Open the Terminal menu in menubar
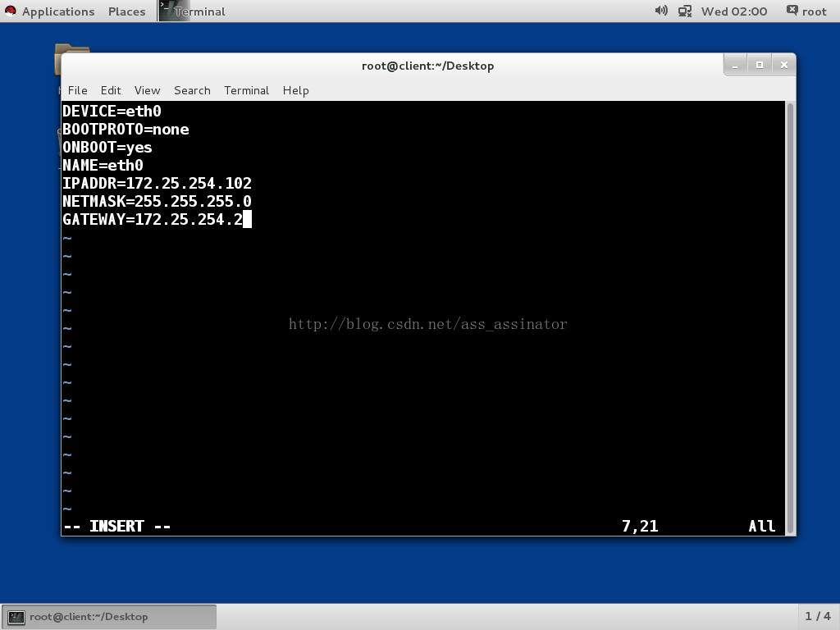The image size is (840, 630). (x=246, y=90)
